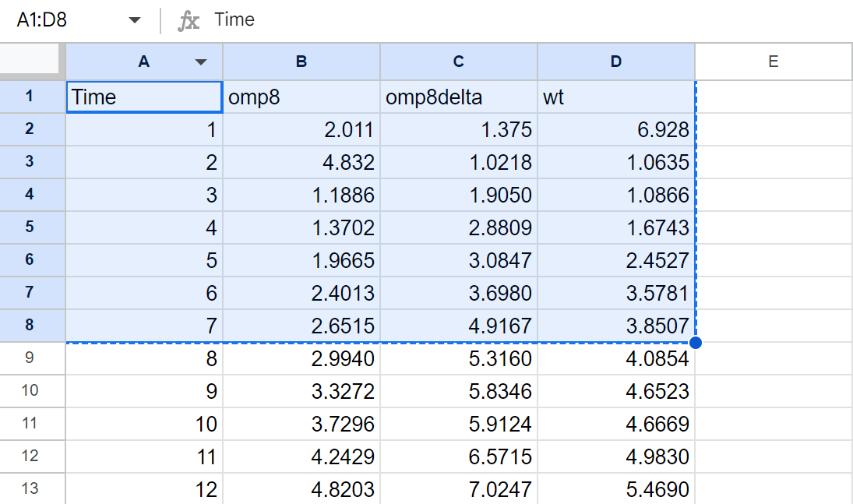Click the cell showing 7.0247
853x504 pixels.
(459, 489)
